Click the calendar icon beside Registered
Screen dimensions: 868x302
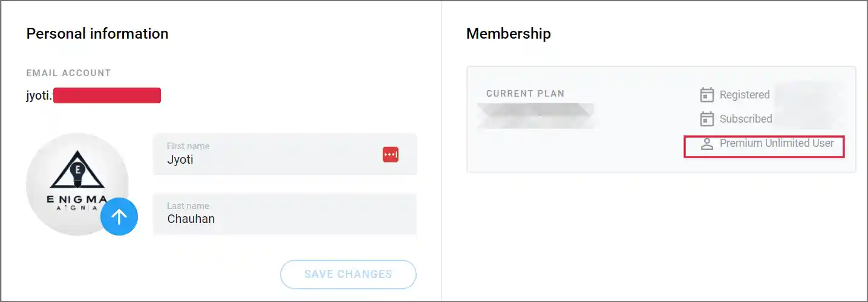tap(706, 95)
